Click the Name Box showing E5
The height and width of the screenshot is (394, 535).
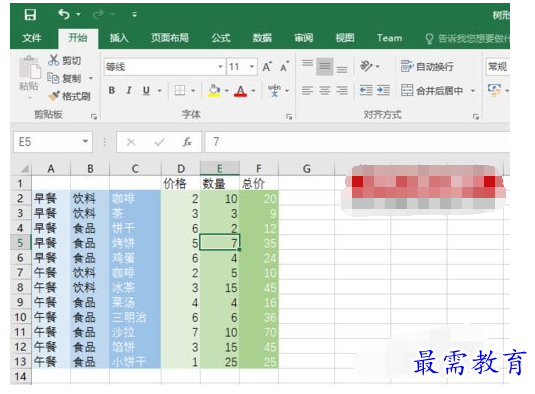[53, 142]
